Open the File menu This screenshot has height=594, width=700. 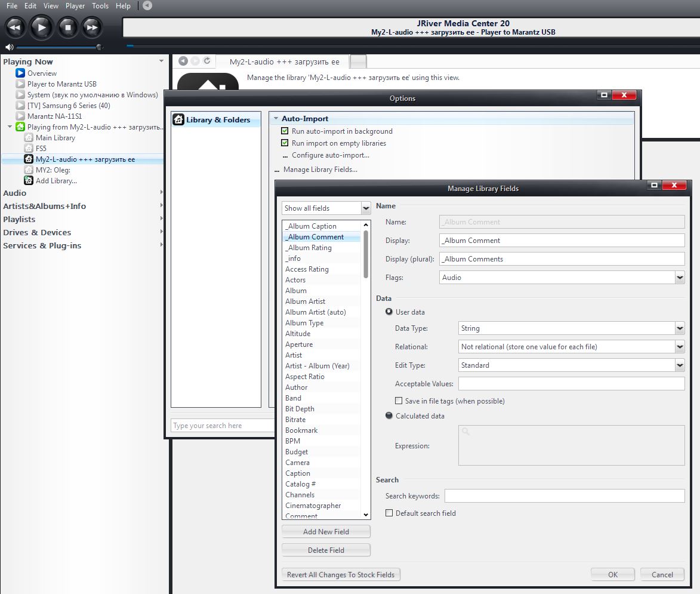tap(12, 6)
